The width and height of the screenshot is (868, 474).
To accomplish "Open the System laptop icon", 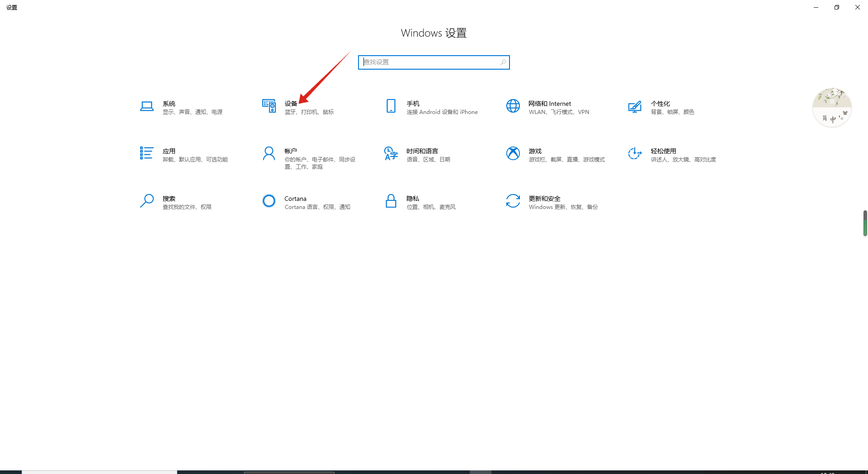I will pyautogui.click(x=146, y=107).
